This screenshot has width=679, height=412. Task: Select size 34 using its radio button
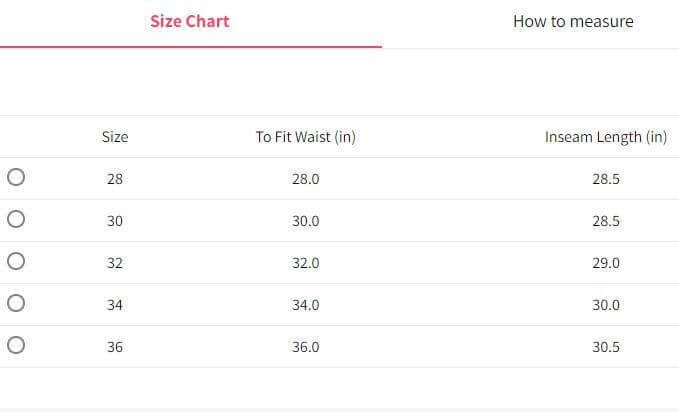pyautogui.click(x=15, y=304)
